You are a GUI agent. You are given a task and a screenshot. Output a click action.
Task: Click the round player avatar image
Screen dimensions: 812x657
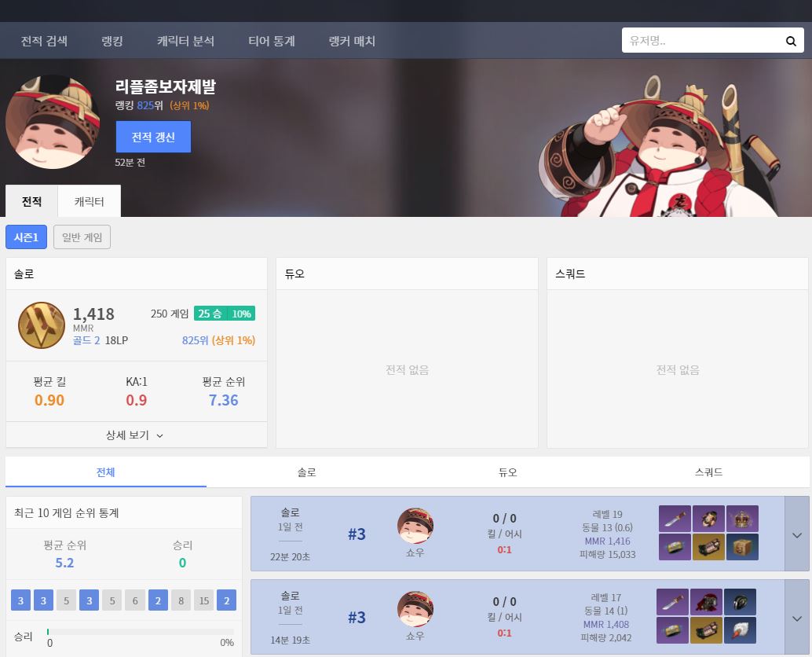(x=53, y=122)
